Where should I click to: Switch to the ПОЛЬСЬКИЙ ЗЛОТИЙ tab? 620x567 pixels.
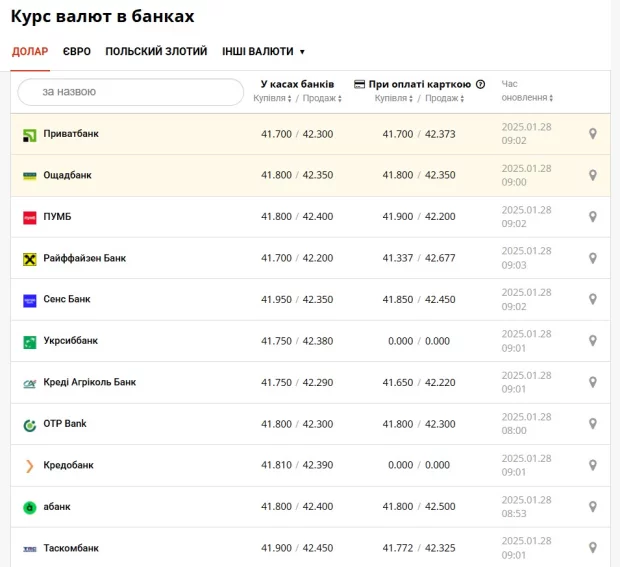(156, 51)
